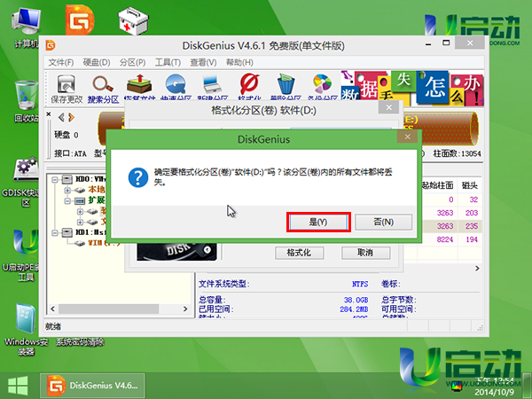This screenshot has width=532, height=399.
Task: Open the 文件(F) menu
Action: click(60, 62)
